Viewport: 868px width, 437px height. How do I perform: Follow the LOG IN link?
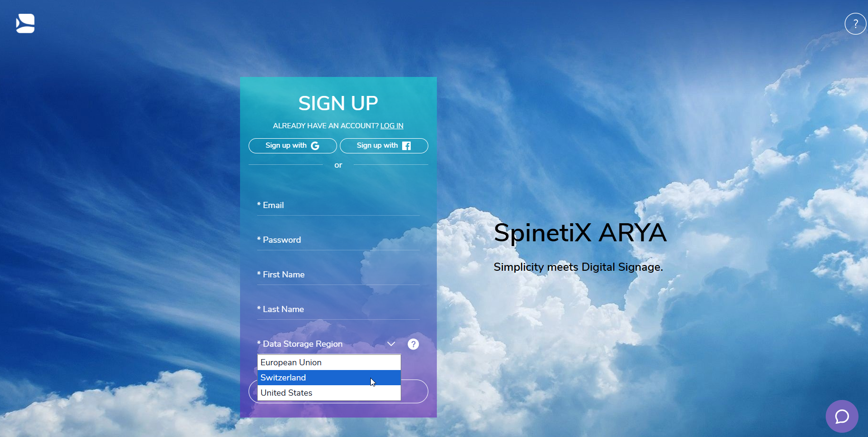pos(392,126)
